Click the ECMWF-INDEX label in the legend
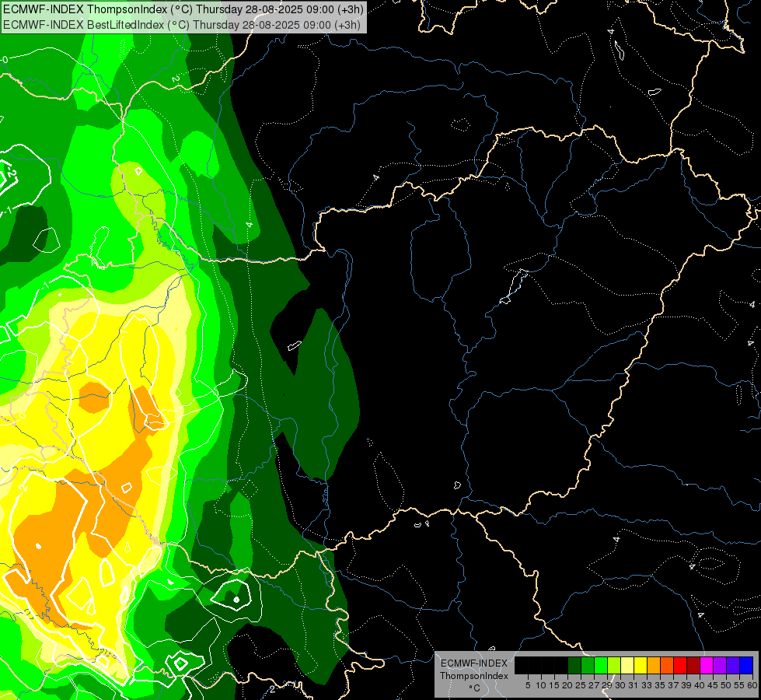 [x=474, y=663]
